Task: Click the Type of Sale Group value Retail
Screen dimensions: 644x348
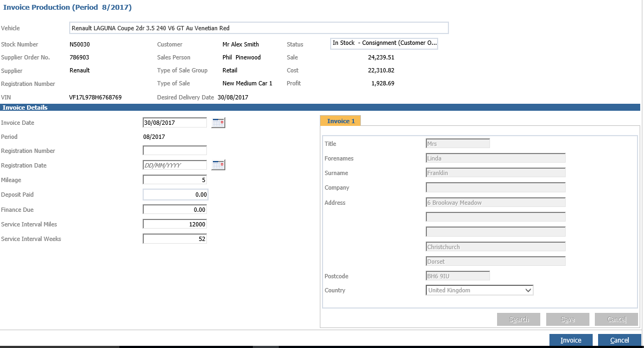Action: click(230, 70)
